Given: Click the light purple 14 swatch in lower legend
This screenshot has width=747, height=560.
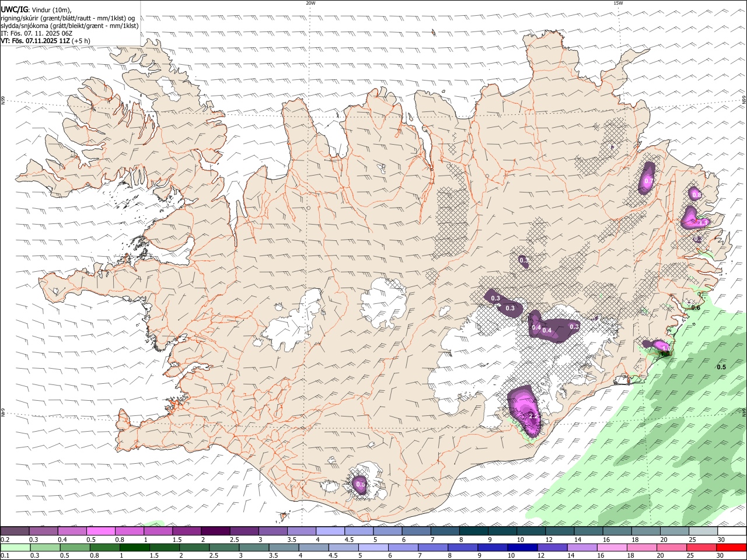Looking at the screenshot, I should (x=581, y=548).
